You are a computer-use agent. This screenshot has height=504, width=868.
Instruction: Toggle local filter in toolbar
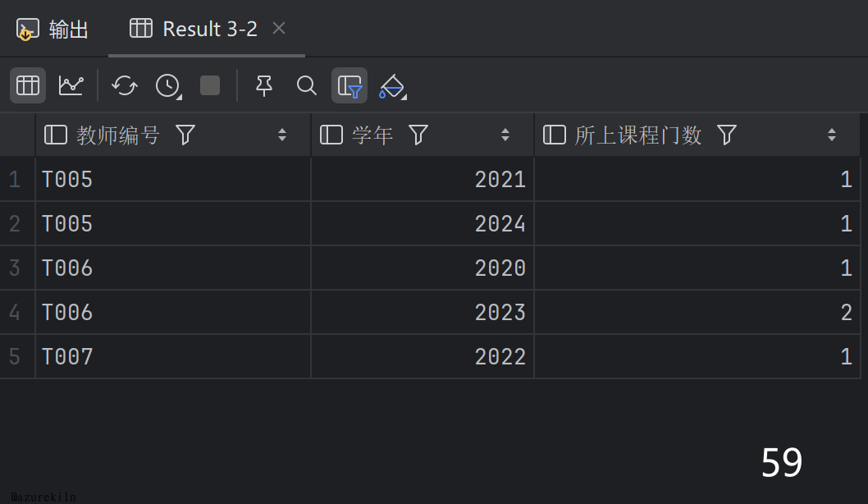[349, 85]
